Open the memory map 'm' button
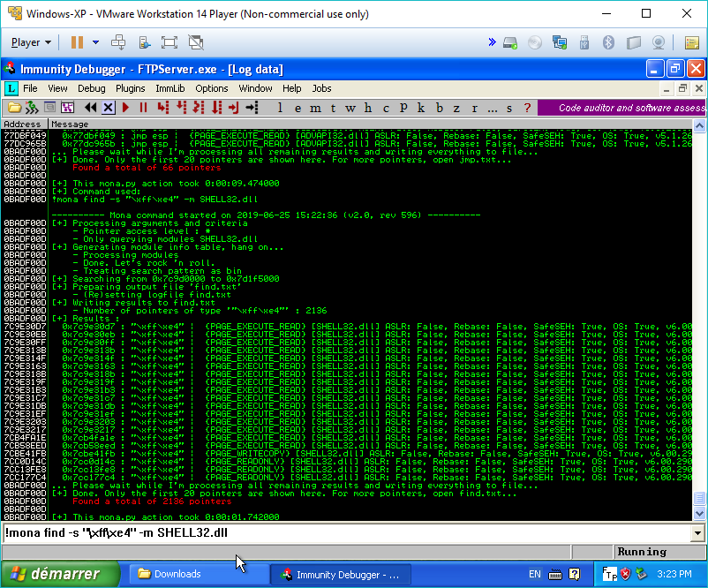 click(314, 108)
